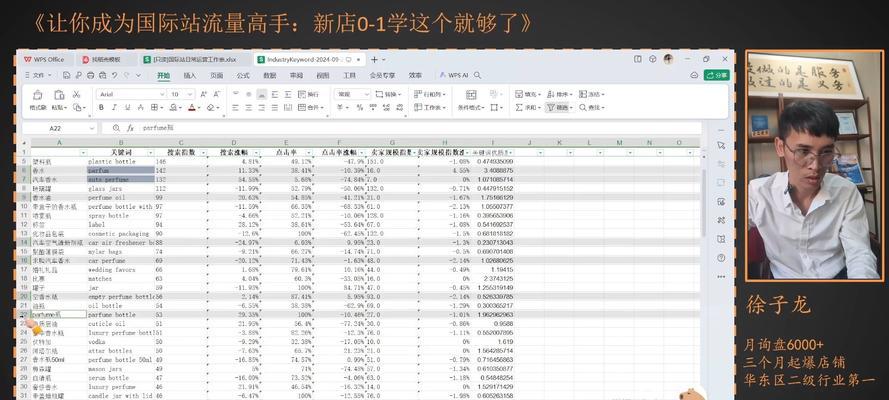Click the Format Painter brush icon
Viewport: 889px width, 400px height.
click(x=37, y=95)
